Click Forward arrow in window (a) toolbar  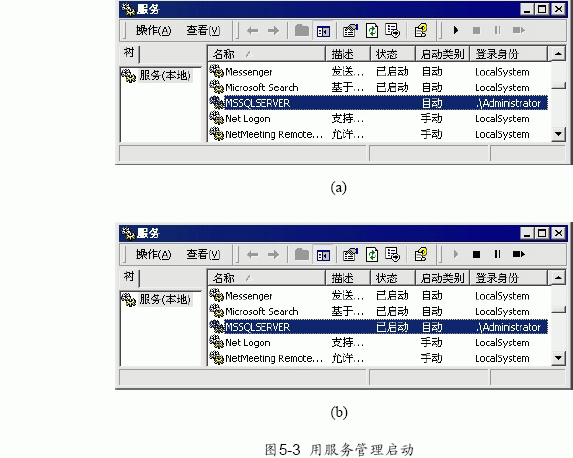[273, 31]
